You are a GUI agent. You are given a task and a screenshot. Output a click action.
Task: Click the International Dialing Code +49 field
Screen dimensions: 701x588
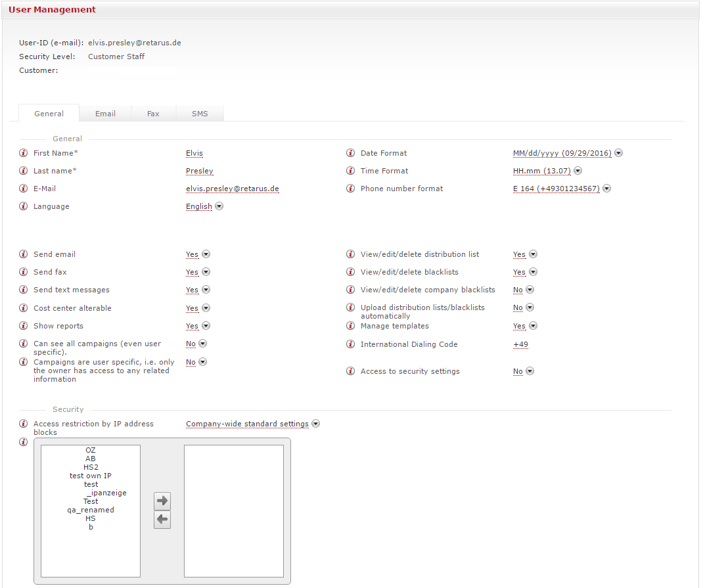tap(520, 344)
